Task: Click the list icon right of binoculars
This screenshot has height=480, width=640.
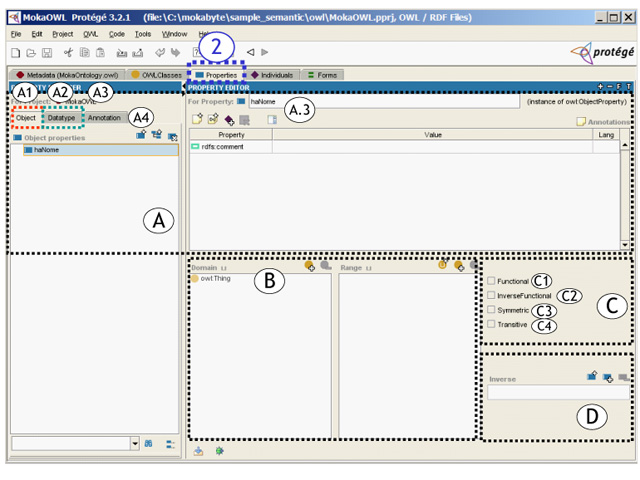Action: click(x=171, y=444)
